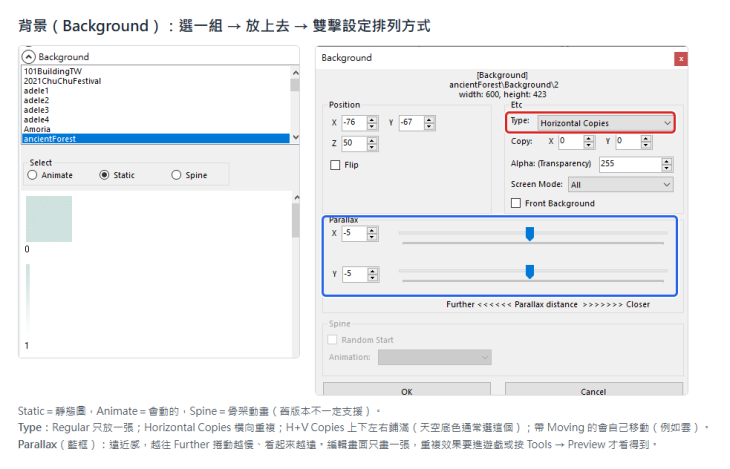Increase Parallax Y value
The height and width of the screenshot is (469, 730).
point(372,271)
